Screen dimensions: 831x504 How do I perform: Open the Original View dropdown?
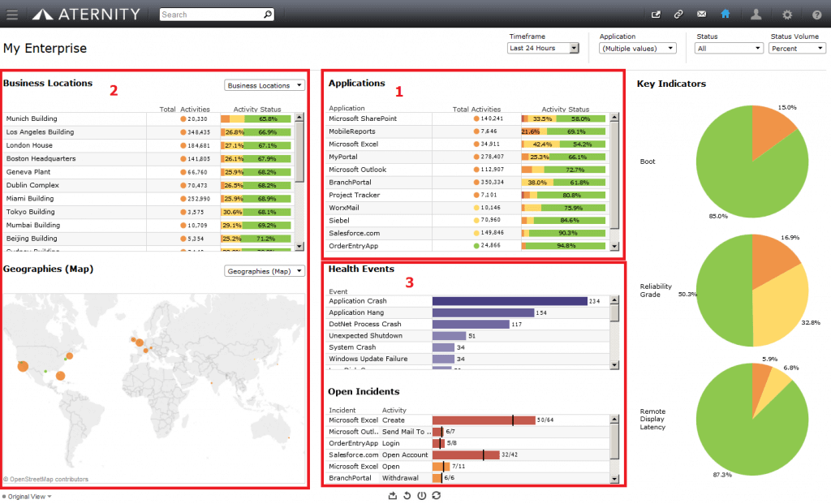(27, 497)
